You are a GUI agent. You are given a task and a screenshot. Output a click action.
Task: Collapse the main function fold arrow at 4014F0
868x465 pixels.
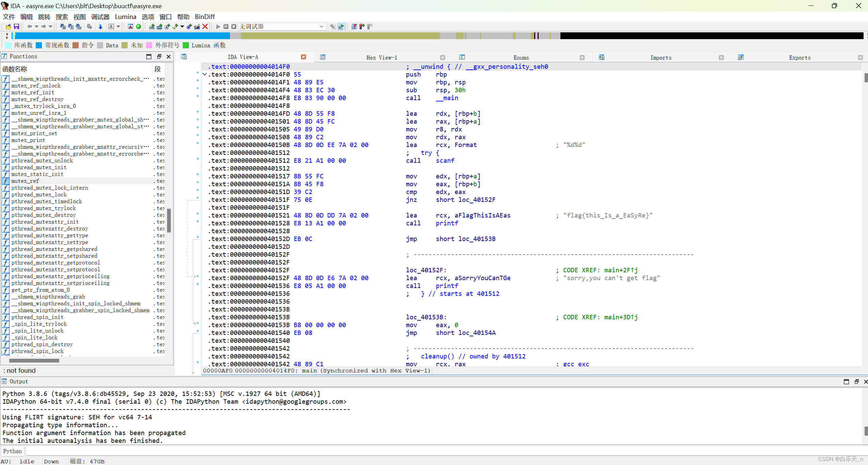click(x=204, y=74)
